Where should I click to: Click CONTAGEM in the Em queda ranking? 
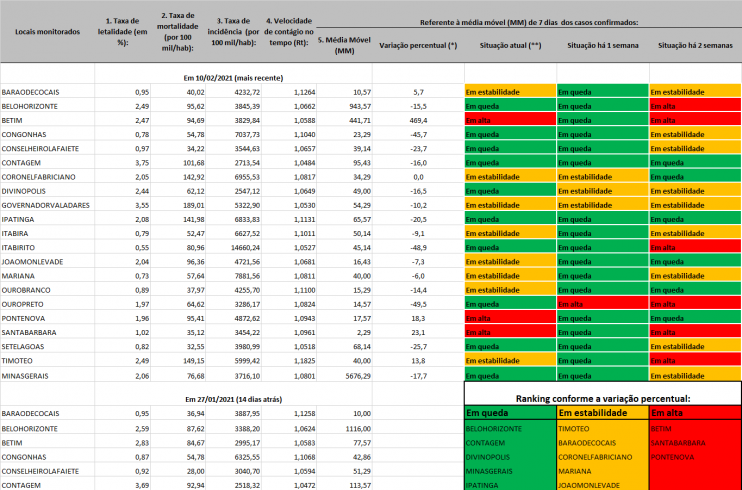[485, 443]
